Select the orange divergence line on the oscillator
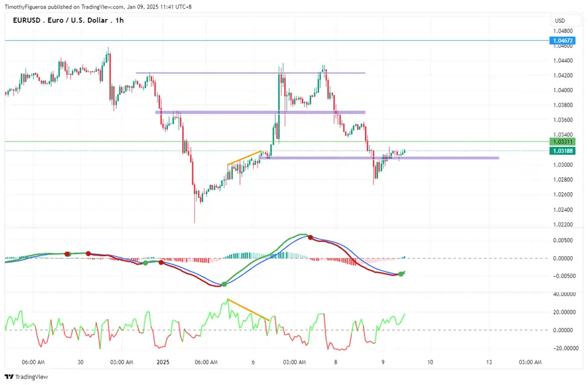This screenshot has height=385, width=588. (x=248, y=309)
